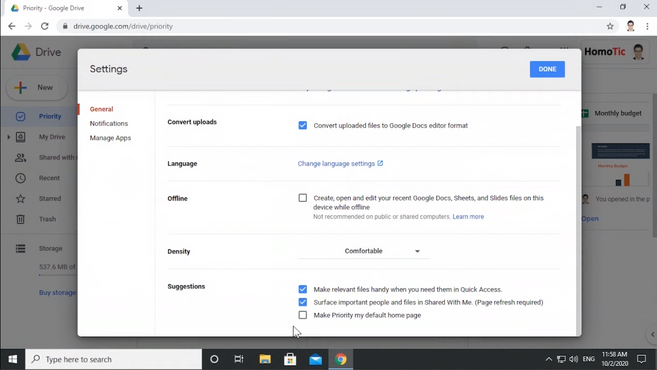Click the Trash bin icon

(21, 219)
